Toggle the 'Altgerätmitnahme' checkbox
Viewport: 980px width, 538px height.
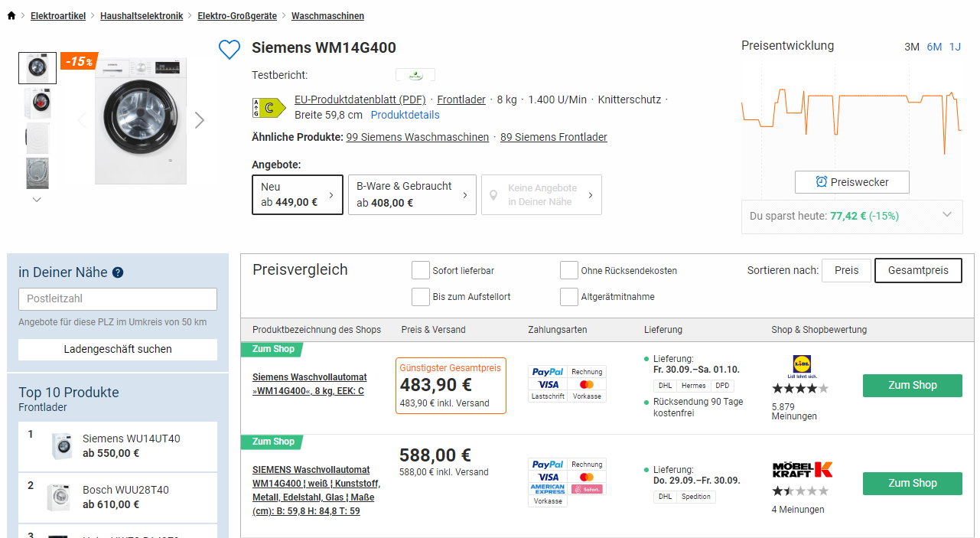tap(568, 296)
